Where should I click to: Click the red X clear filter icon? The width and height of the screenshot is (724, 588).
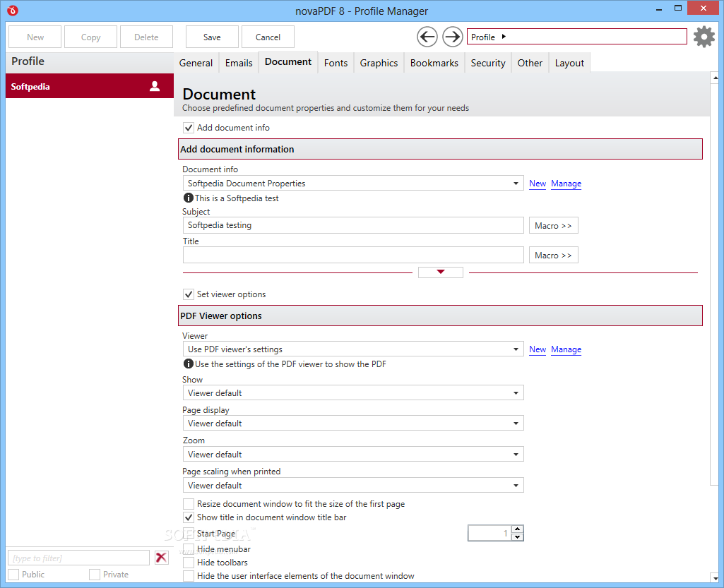161,558
